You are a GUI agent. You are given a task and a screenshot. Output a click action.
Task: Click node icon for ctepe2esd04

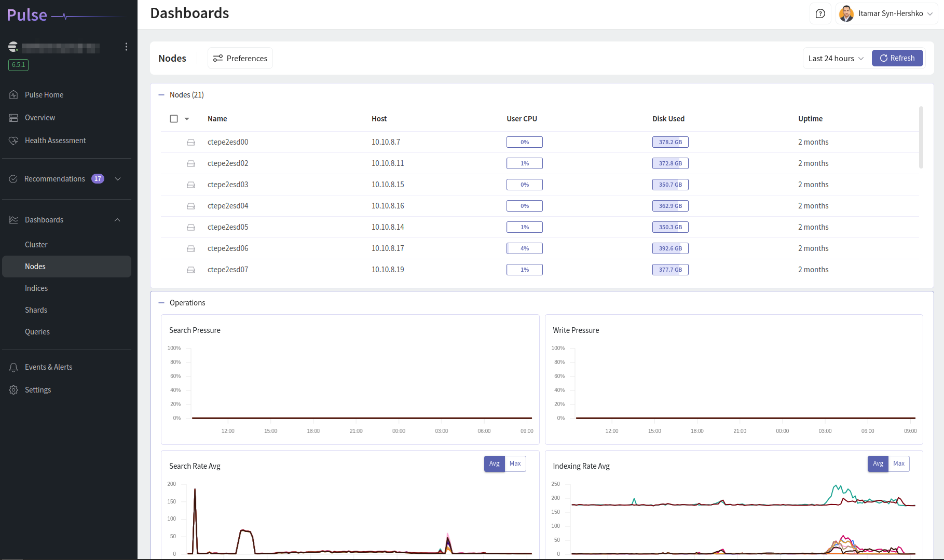coord(191,206)
